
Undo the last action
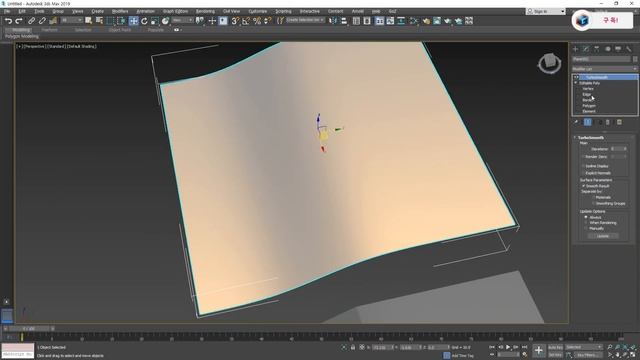coord(8,21)
